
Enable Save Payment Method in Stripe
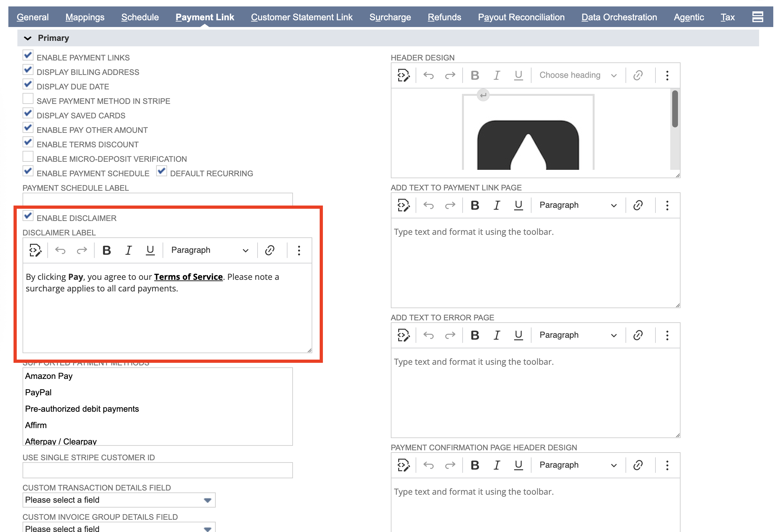pyautogui.click(x=28, y=98)
